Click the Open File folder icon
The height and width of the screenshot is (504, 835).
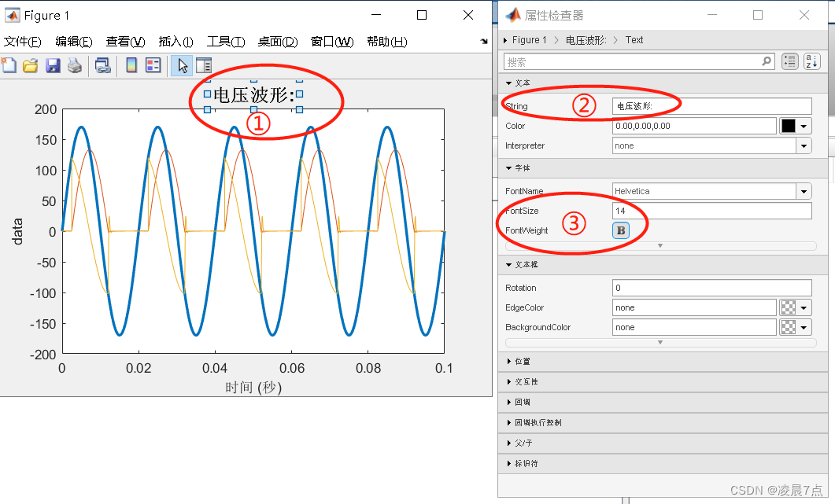(x=31, y=65)
